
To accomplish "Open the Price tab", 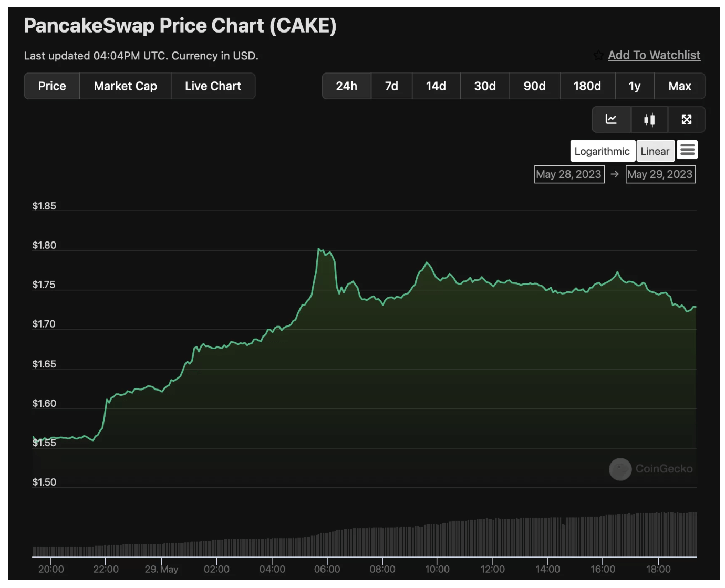I will (x=52, y=86).
